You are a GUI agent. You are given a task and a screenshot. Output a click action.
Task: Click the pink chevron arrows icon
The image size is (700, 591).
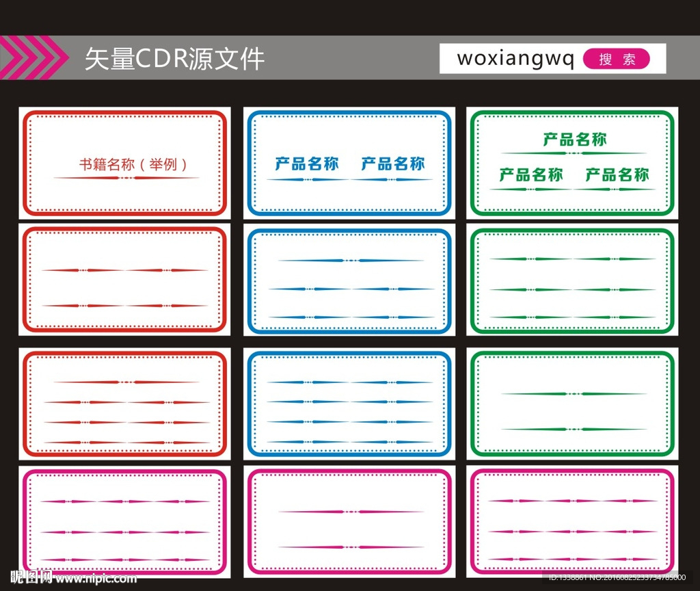[34, 58]
